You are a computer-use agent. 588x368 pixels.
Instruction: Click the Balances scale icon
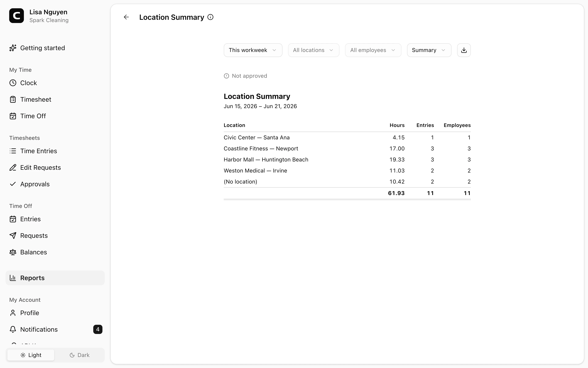coord(13,252)
